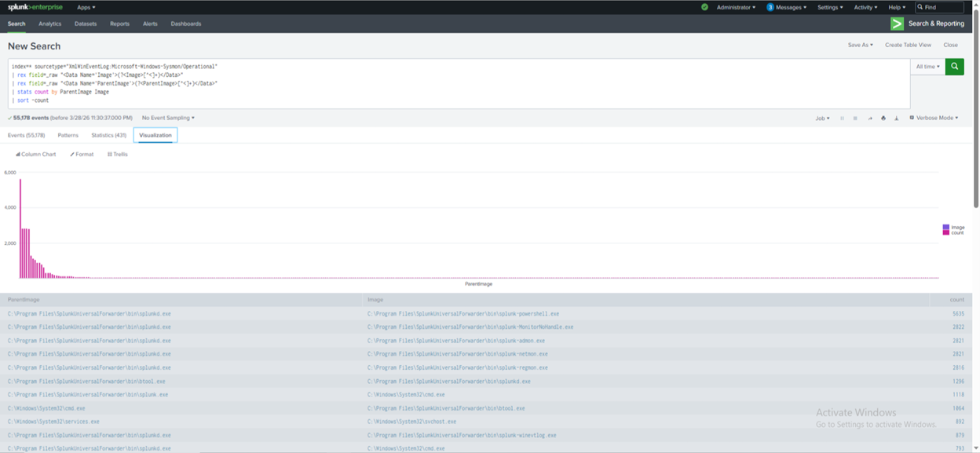Click the Close link

pyautogui.click(x=950, y=45)
